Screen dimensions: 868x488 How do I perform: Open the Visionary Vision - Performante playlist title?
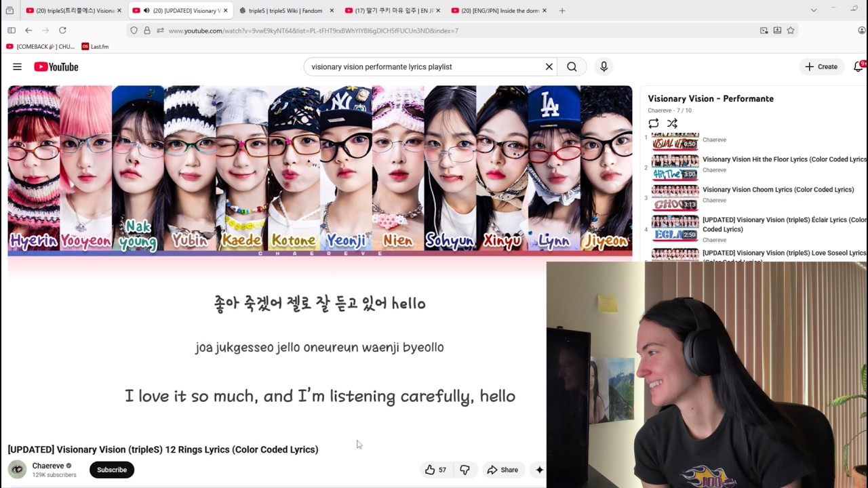[711, 98]
